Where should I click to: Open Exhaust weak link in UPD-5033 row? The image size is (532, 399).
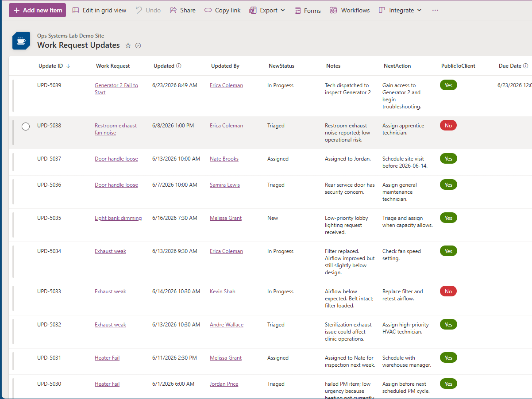[x=110, y=292]
